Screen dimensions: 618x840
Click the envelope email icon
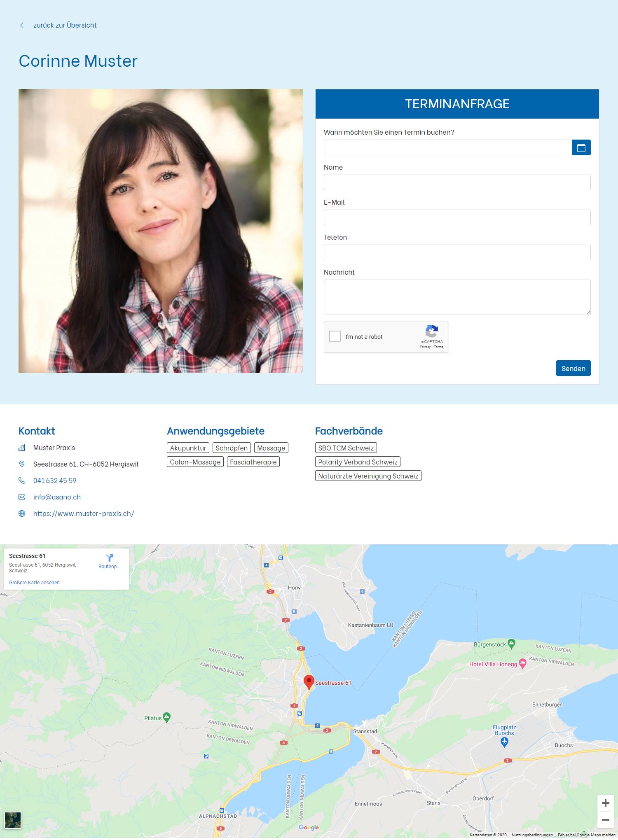pyautogui.click(x=22, y=497)
